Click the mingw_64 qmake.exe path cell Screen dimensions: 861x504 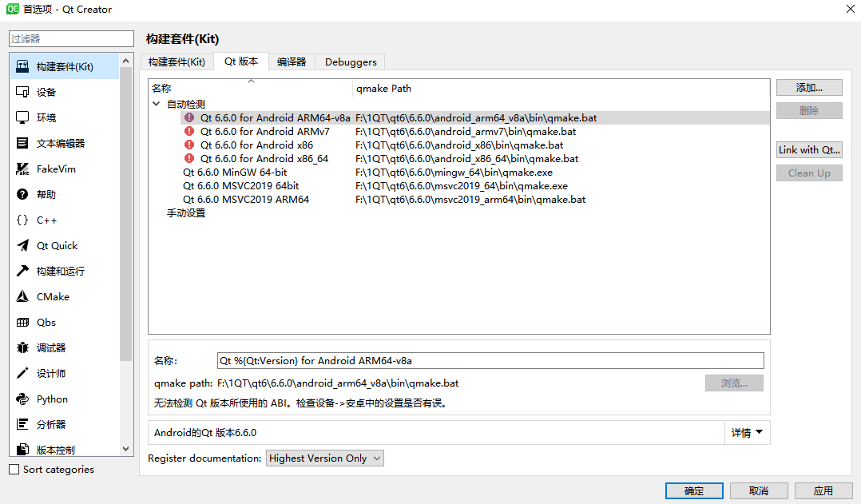click(454, 173)
